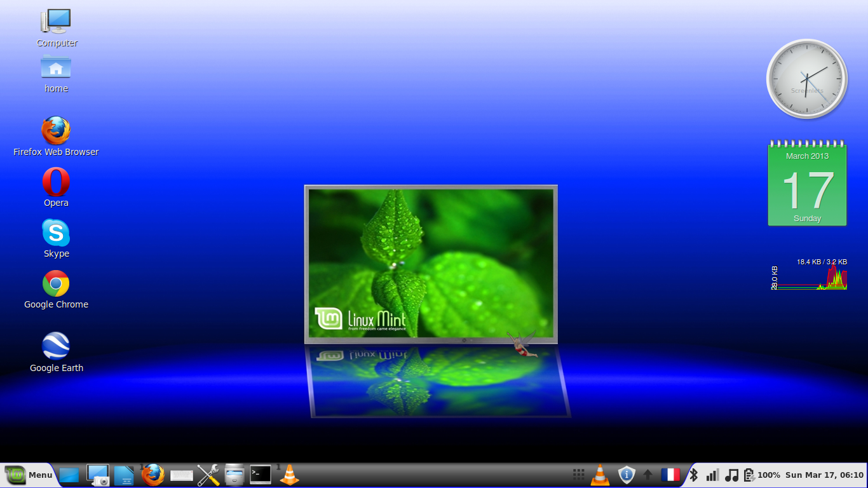Launch the screenshot tool from the panel
Screen dimensions: 868x488
98,475
